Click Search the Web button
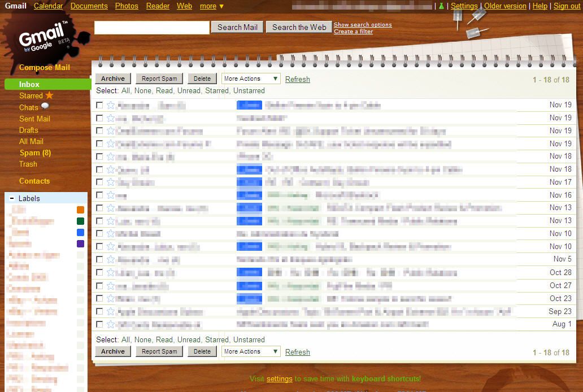Screen dimensions: 583x392 click(x=299, y=27)
